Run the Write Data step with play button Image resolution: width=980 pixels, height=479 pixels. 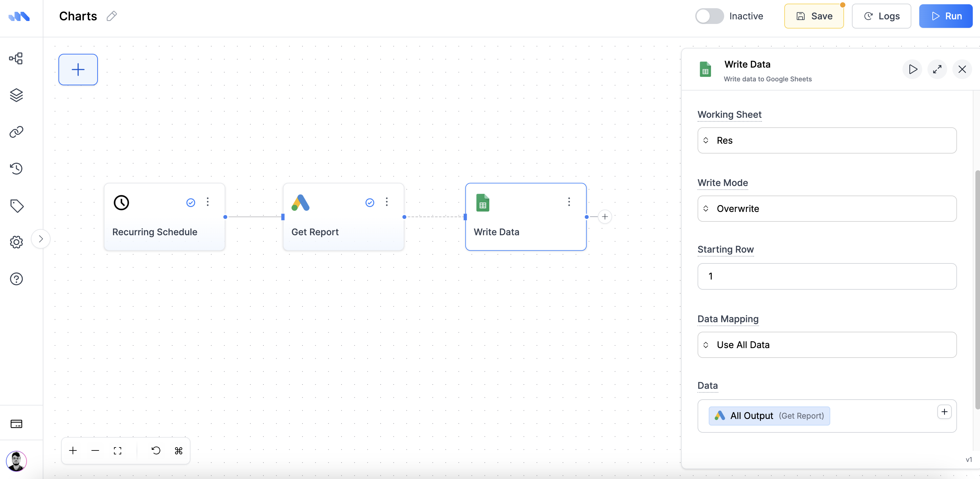tap(912, 69)
